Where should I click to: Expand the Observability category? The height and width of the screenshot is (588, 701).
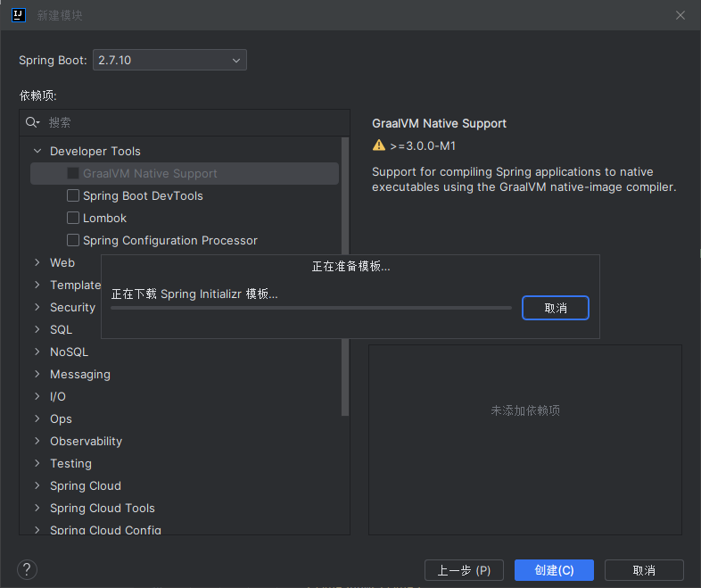(37, 441)
